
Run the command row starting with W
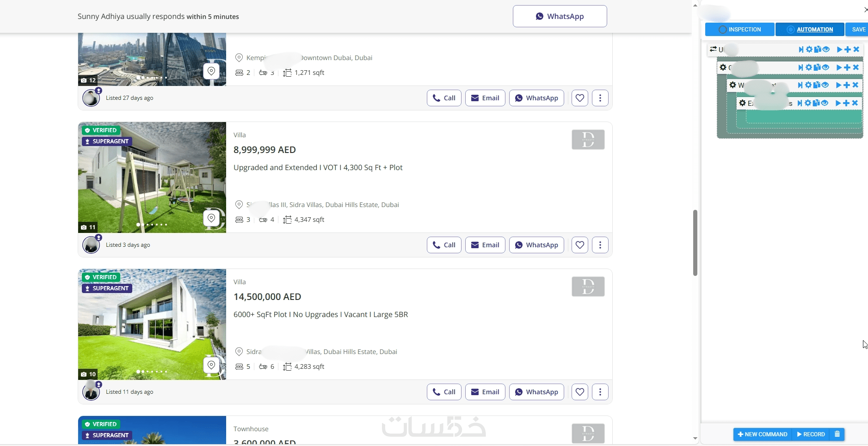(x=838, y=85)
